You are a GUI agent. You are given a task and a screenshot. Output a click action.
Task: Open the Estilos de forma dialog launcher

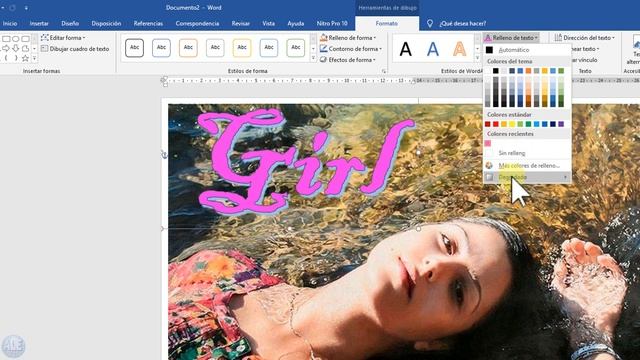point(384,71)
